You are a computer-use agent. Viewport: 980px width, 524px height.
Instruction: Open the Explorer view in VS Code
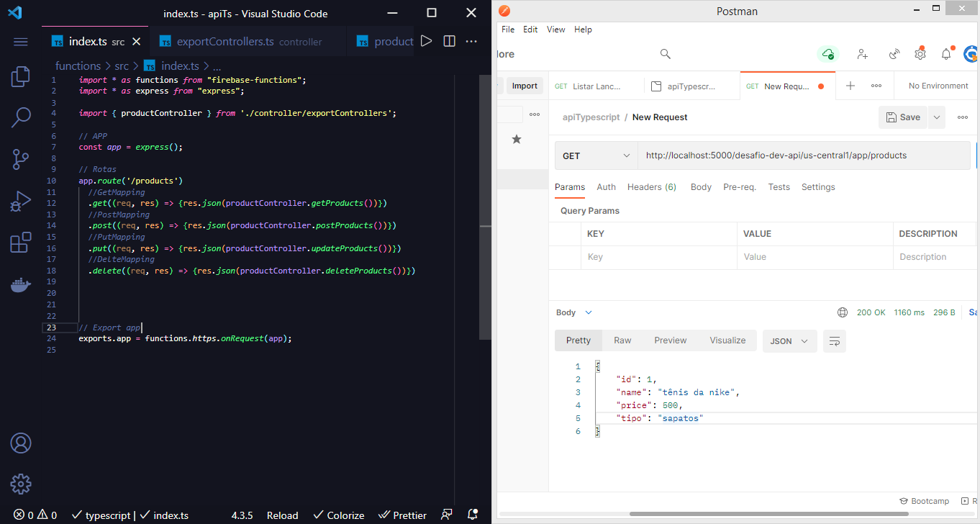pyautogui.click(x=21, y=76)
